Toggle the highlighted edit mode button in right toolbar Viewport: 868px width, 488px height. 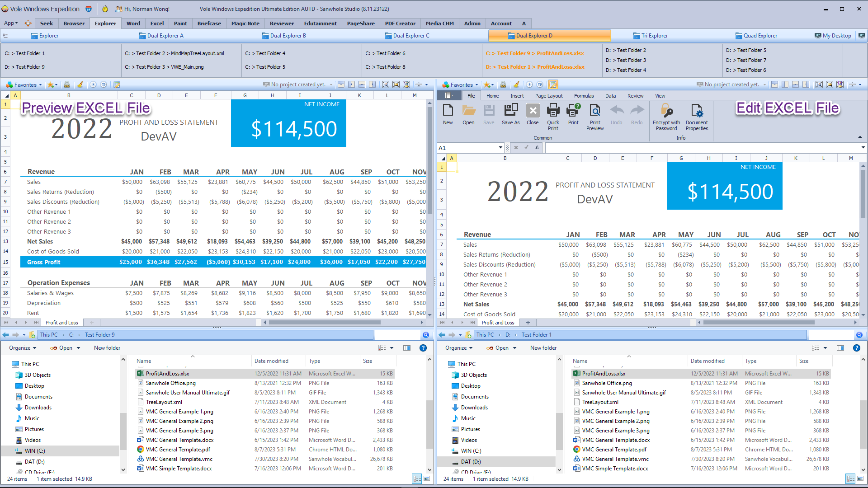tap(553, 84)
